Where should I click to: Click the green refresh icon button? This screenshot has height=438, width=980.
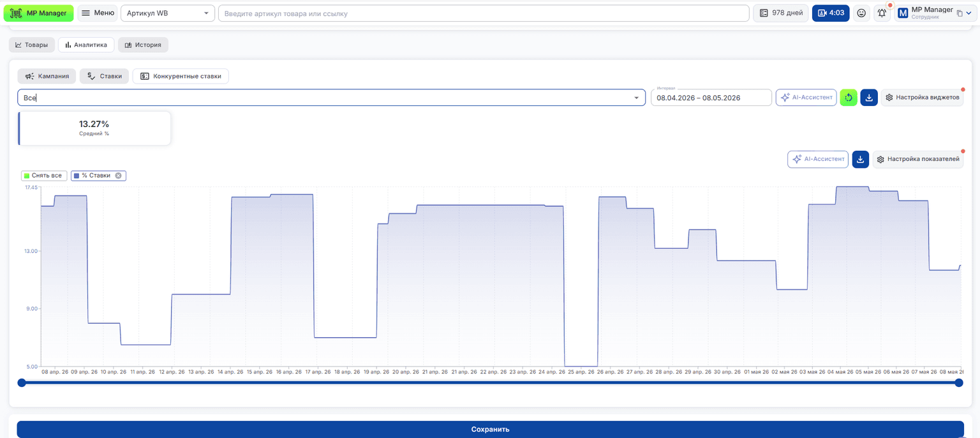[x=849, y=98]
